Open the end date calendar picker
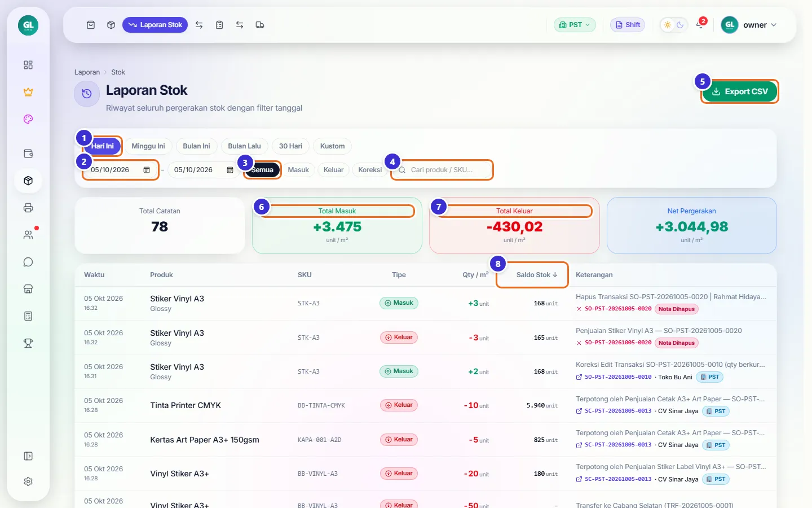The height and width of the screenshot is (508, 812). click(230, 170)
